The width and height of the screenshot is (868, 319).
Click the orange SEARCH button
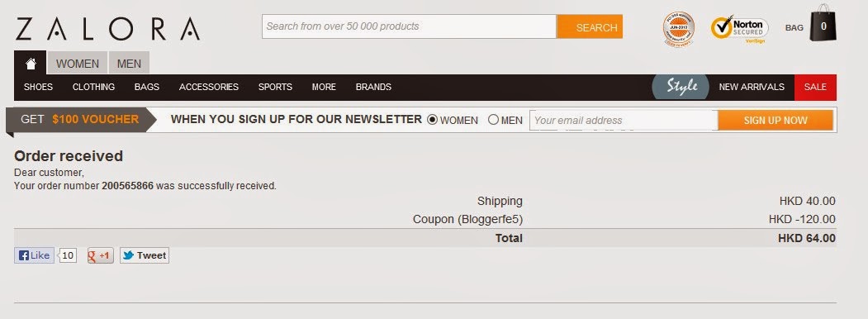tap(591, 26)
